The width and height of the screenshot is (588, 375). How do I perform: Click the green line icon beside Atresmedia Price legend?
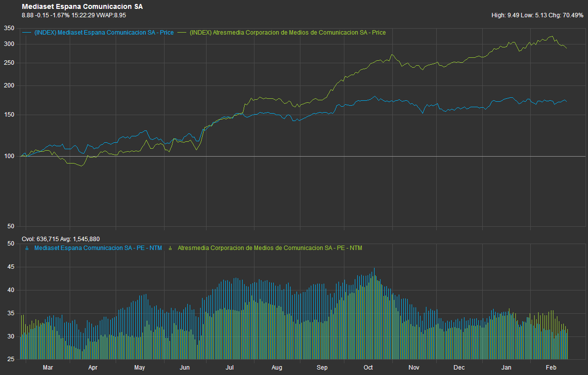182,33
